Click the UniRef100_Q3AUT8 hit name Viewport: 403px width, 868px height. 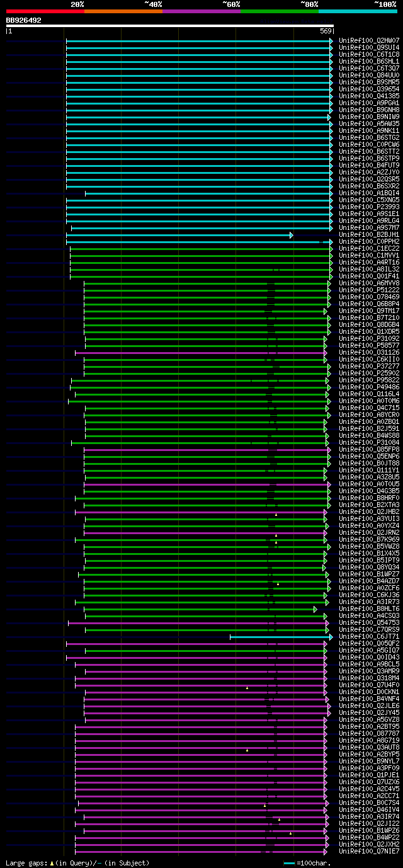point(369,748)
